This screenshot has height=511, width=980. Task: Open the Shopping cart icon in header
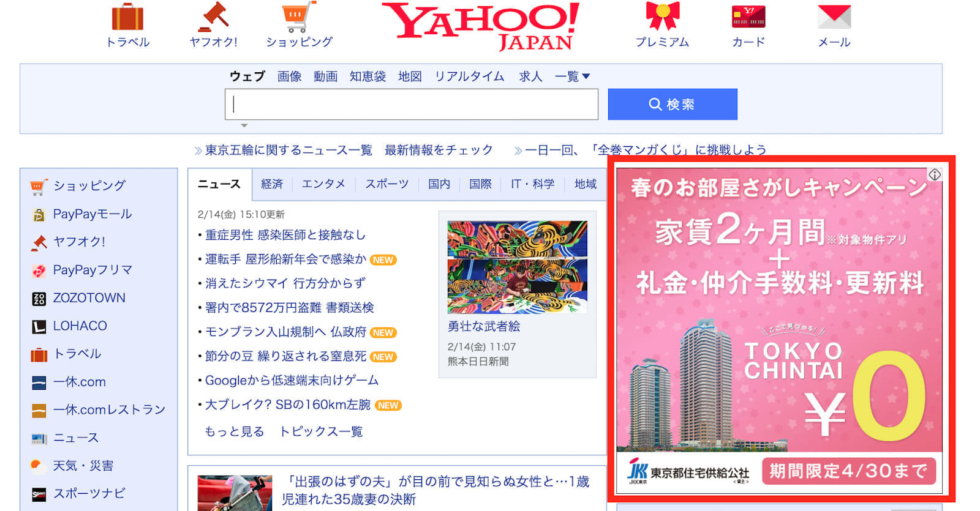(298, 17)
